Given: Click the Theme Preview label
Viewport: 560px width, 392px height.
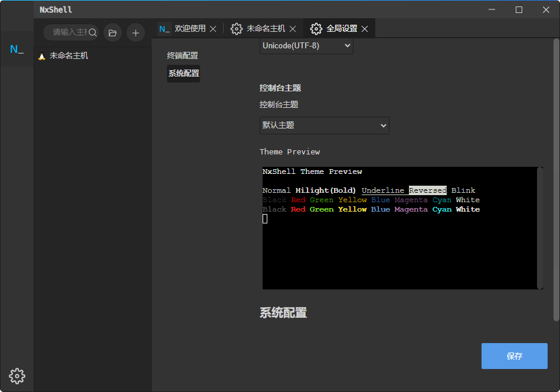Looking at the screenshot, I should tap(290, 152).
